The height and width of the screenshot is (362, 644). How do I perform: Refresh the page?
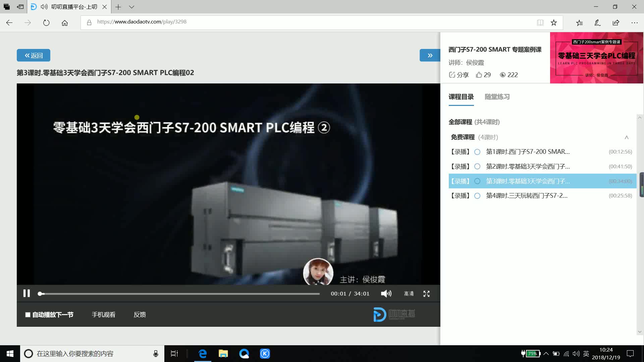click(x=46, y=22)
